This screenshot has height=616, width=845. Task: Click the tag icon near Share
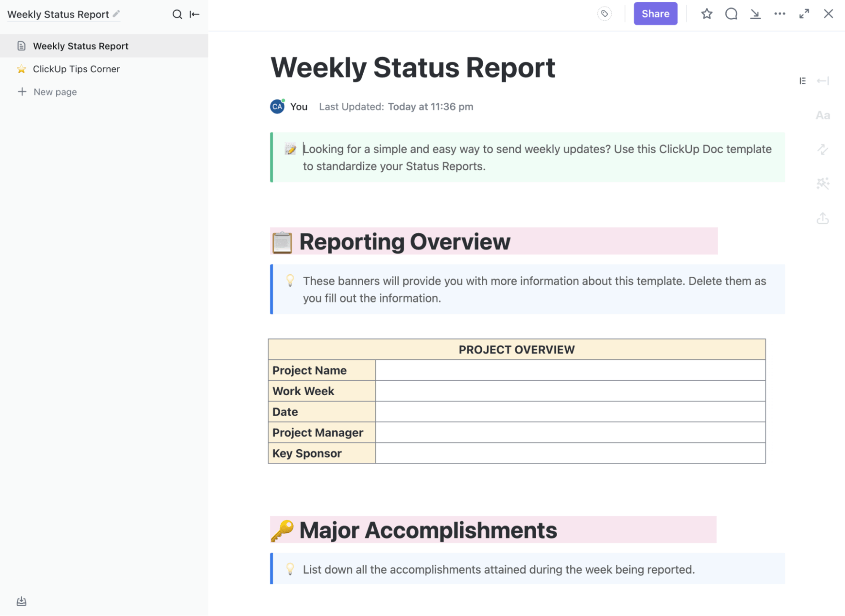coord(604,14)
